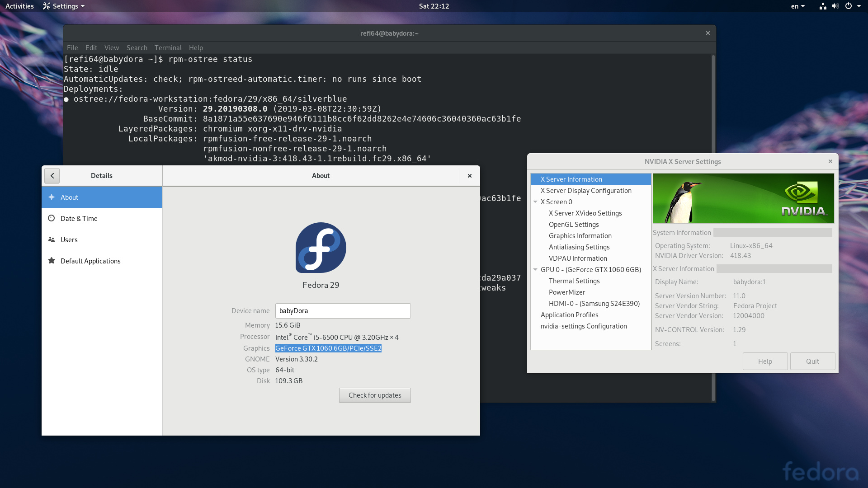Select Antialiasing Settings item
Viewport: 868px width, 488px height.
pyautogui.click(x=591, y=247)
